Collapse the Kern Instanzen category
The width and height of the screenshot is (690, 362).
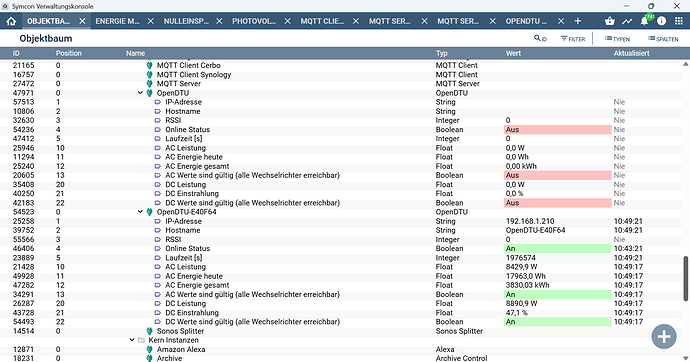click(x=132, y=340)
